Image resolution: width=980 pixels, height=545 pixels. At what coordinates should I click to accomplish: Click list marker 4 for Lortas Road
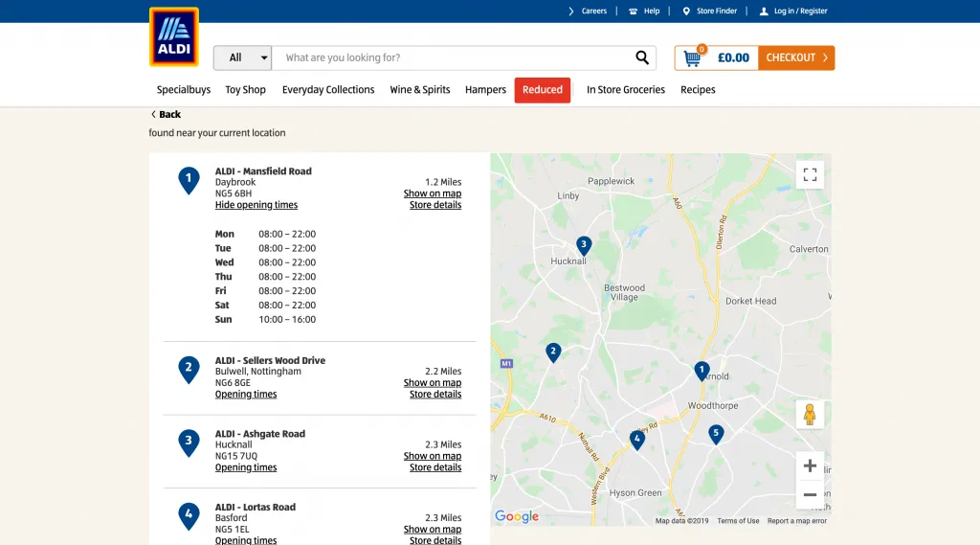point(189,516)
